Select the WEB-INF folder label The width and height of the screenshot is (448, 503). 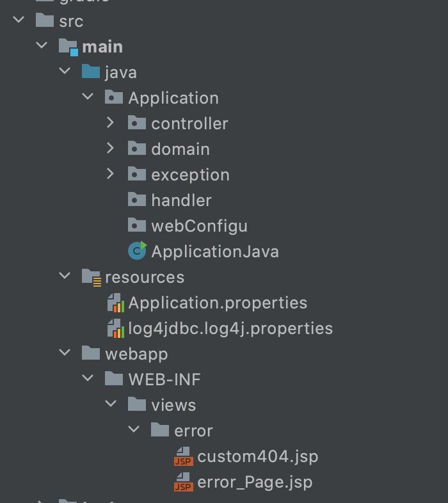[x=164, y=379]
